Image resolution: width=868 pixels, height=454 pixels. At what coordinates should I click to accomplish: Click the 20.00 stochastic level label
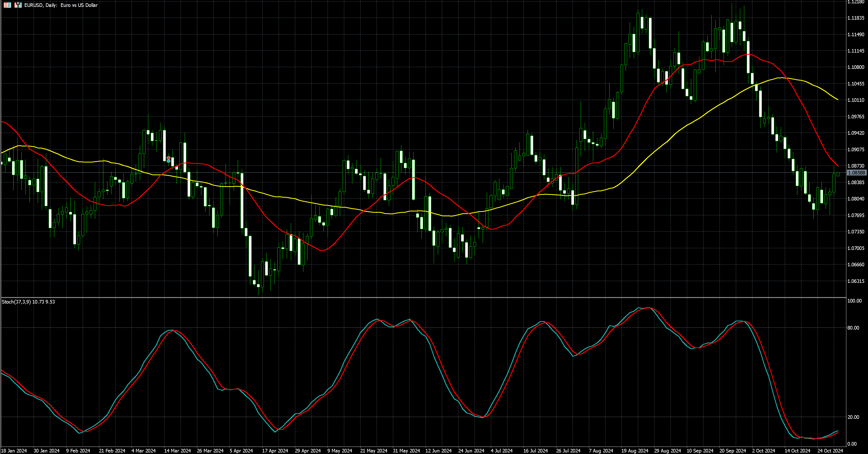853,417
